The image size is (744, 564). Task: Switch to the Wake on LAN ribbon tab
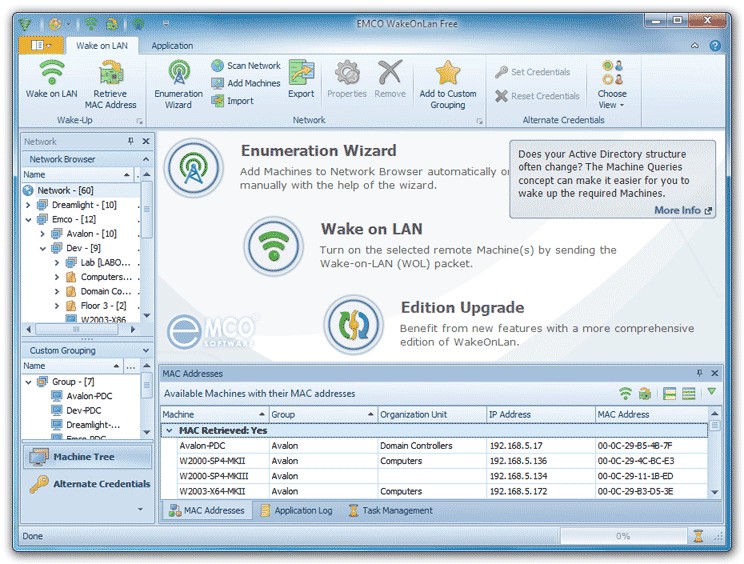[102, 46]
